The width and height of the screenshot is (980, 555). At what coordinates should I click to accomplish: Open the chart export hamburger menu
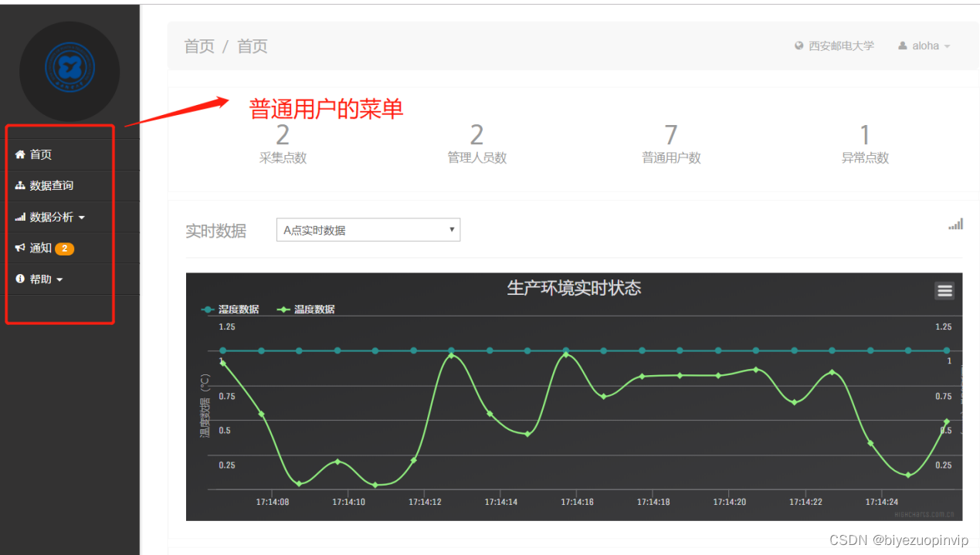click(x=944, y=290)
